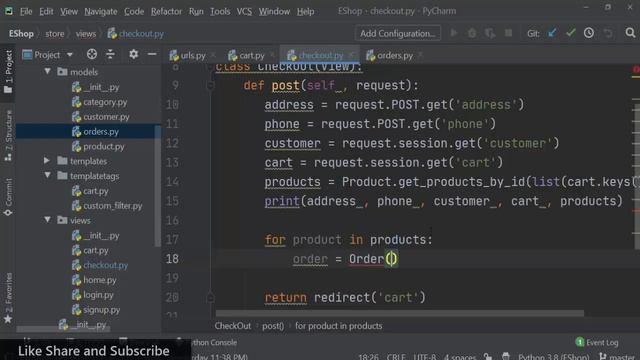Viewport: 640px width, 360px height.
Task: Open the Run menu
Action: 196,11
